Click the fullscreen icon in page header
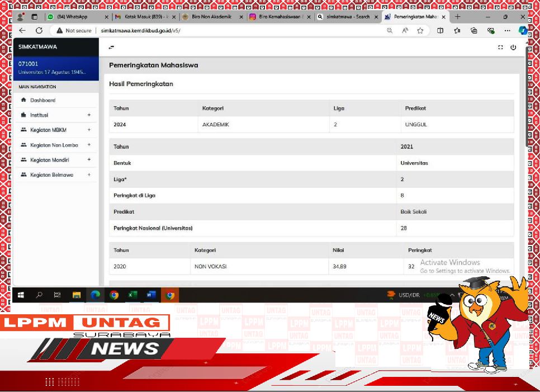This screenshot has height=392, width=540. pyautogui.click(x=500, y=48)
